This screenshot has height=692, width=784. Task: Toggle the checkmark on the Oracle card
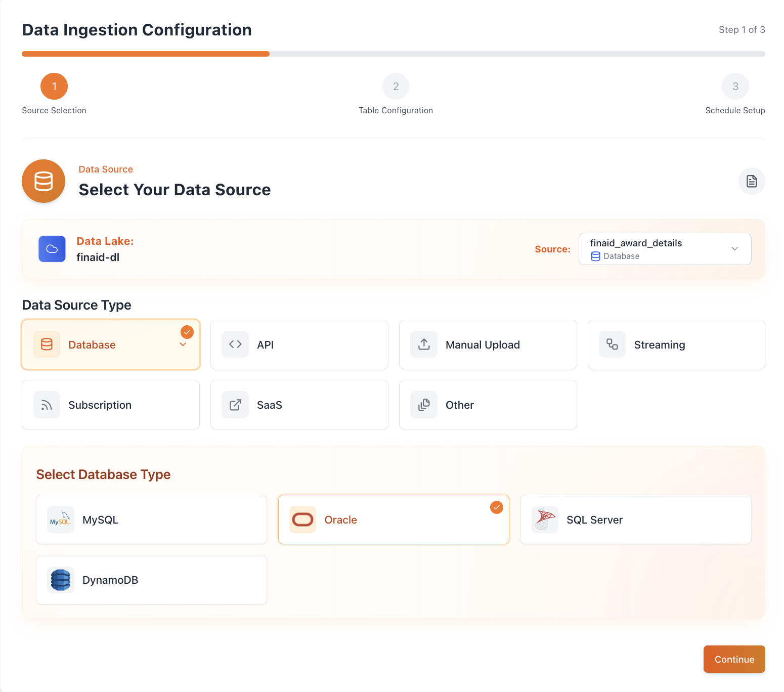(x=497, y=507)
